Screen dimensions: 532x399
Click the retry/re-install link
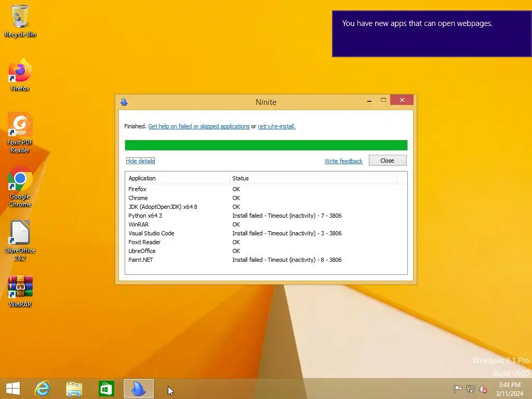click(277, 126)
